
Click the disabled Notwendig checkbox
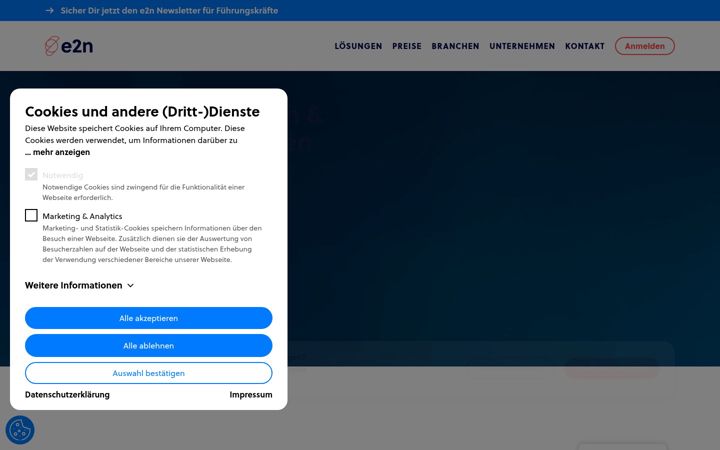tap(31, 174)
